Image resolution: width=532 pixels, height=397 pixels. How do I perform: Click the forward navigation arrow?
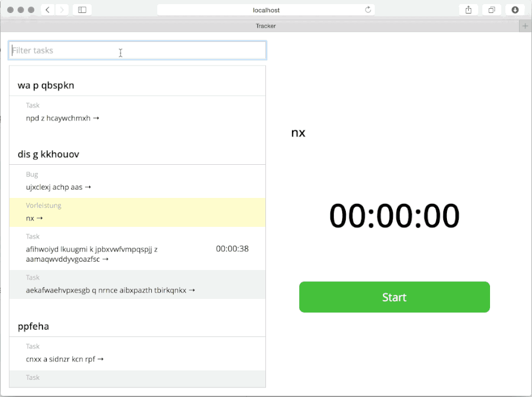[x=61, y=9]
